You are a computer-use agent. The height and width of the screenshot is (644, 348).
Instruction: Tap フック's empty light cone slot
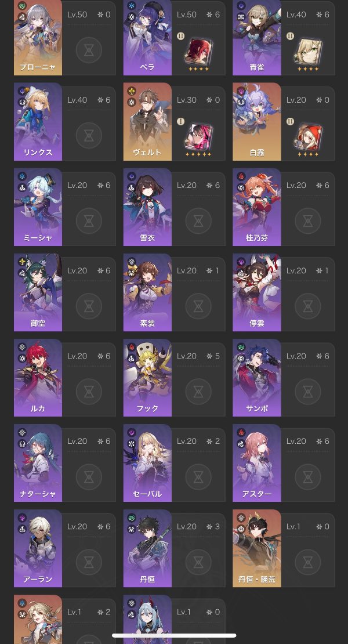(198, 392)
